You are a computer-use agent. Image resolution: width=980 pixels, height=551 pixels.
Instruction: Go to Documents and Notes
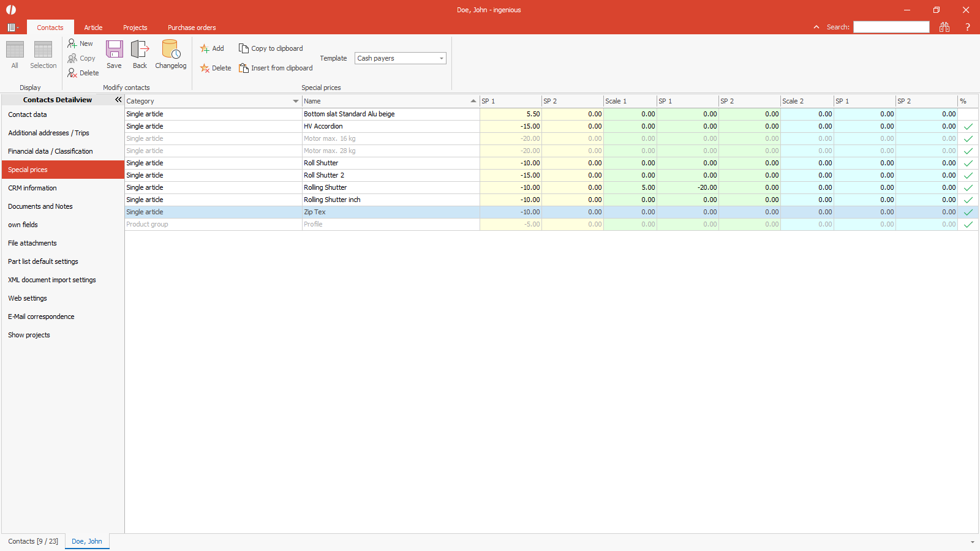[x=40, y=206]
